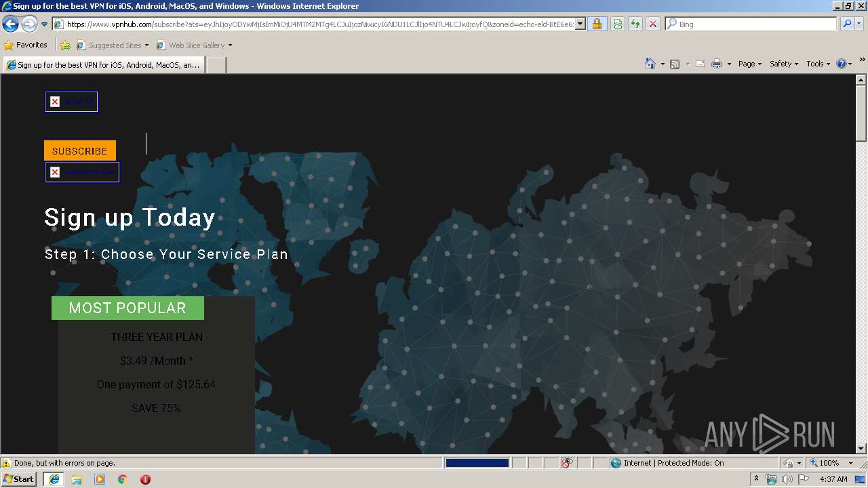Click the Show desktop button
Viewport: 868px width, 488px height.
[861, 479]
